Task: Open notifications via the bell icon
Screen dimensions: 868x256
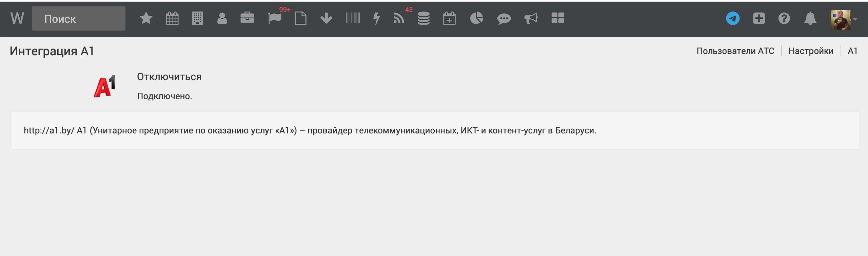Action: 810,18
